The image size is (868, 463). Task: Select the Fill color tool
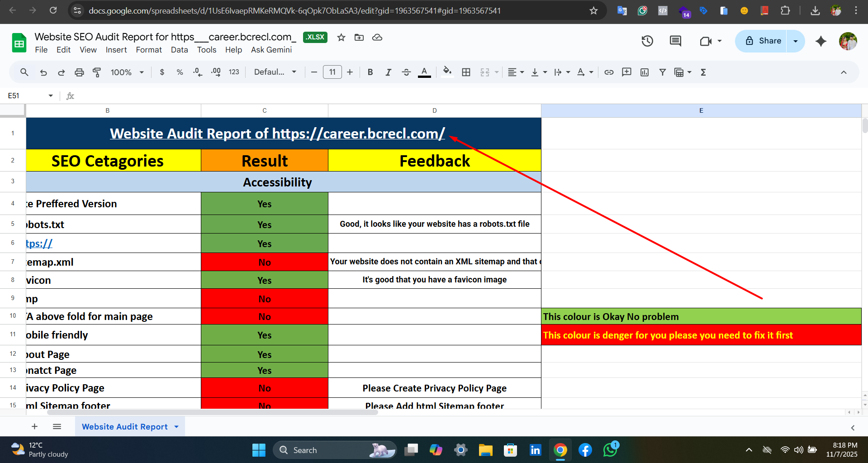[447, 72]
